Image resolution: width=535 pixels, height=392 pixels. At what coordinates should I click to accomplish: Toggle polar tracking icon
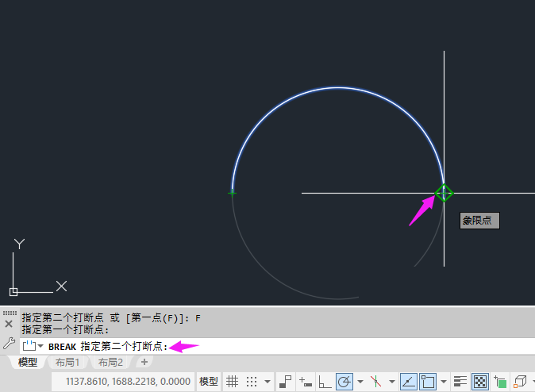(344, 382)
